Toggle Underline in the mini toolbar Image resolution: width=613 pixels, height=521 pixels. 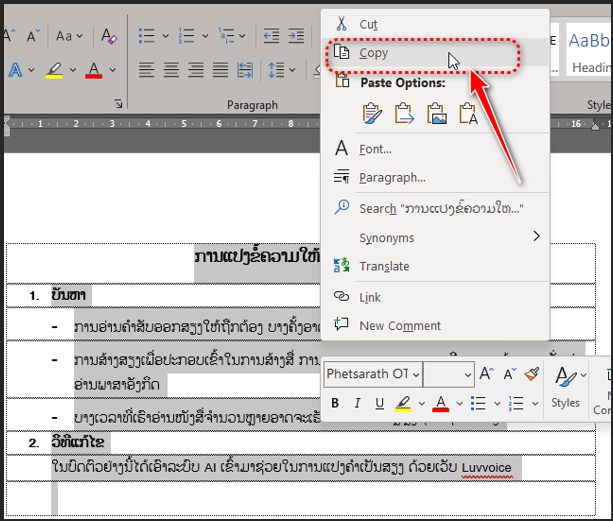(379, 403)
